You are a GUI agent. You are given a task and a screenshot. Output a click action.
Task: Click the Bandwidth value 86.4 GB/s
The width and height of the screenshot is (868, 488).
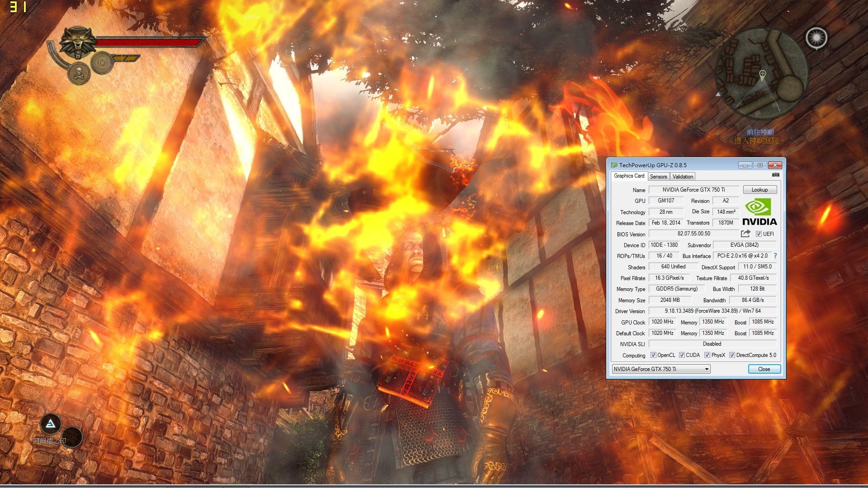pyautogui.click(x=753, y=300)
